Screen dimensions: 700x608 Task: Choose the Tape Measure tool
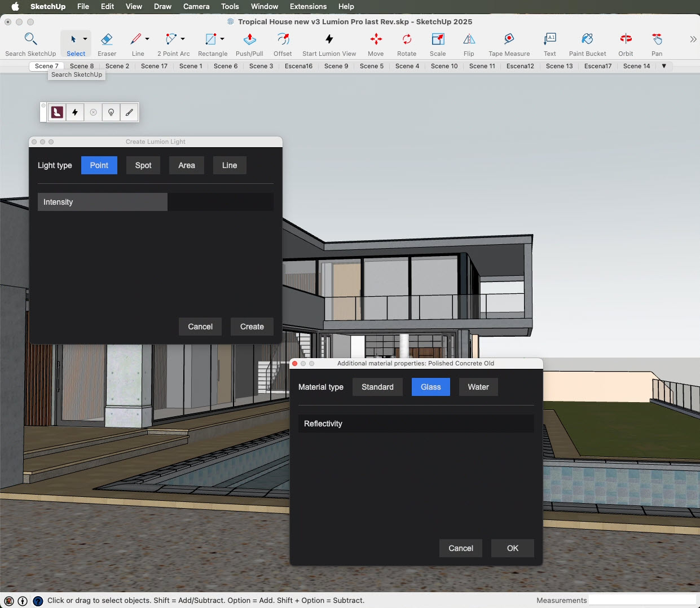coord(508,41)
